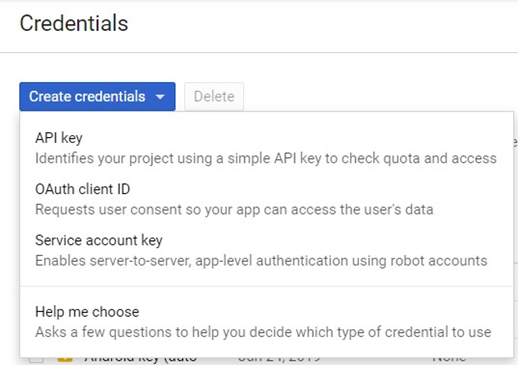Select the Service account key entry
This screenshot has width=518, height=365.
point(266,250)
